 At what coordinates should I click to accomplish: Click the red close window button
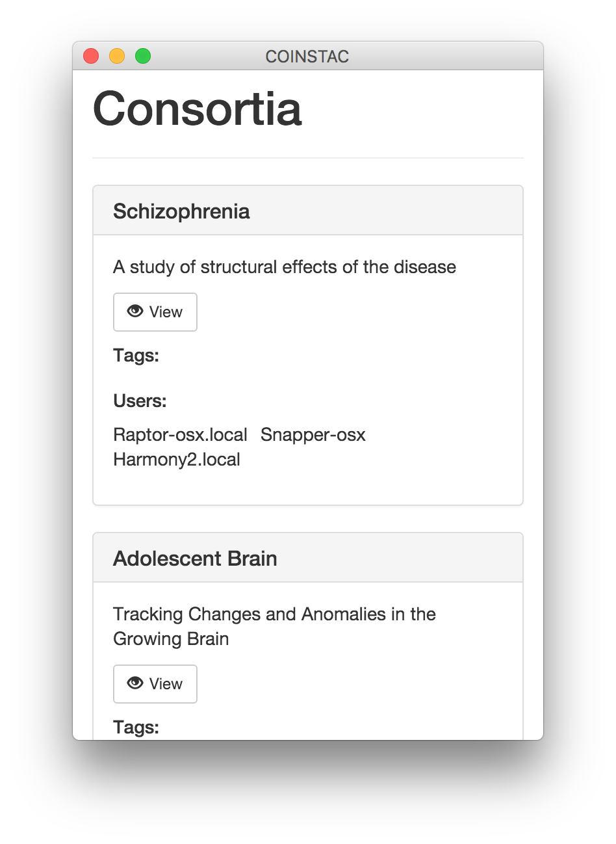click(x=91, y=57)
